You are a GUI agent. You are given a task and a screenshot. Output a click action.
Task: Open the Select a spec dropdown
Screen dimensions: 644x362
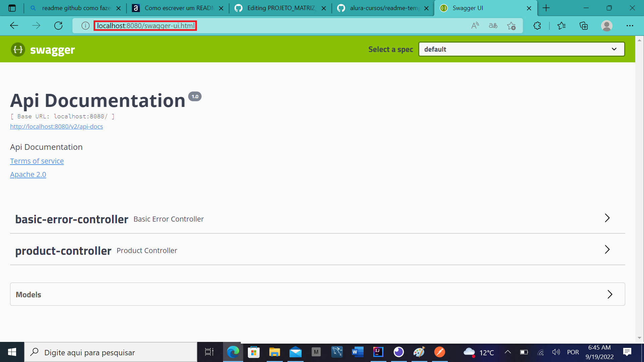tap(521, 49)
